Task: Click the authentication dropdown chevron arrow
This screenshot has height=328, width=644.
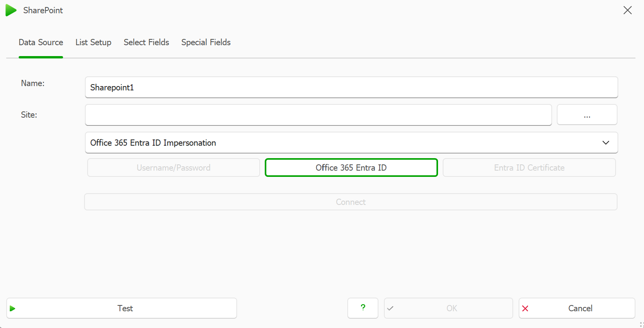Action: tap(605, 143)
